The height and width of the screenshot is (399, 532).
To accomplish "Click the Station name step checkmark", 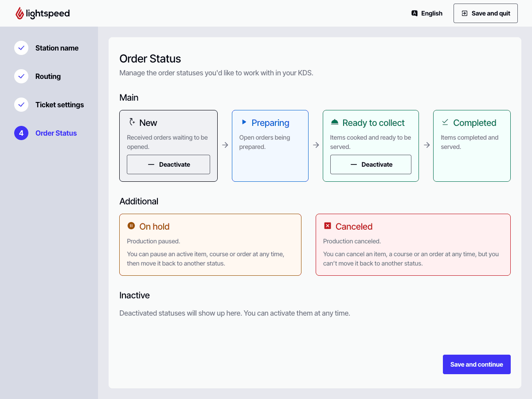I will (x=21, y=48).
